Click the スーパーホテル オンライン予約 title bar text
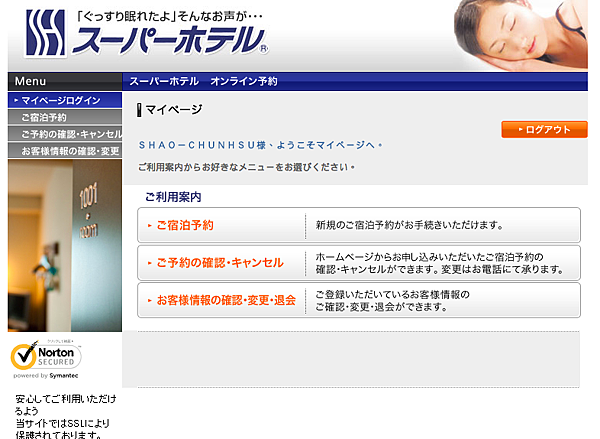Screen dimensions: 600x439 click(x=203, y=81)
